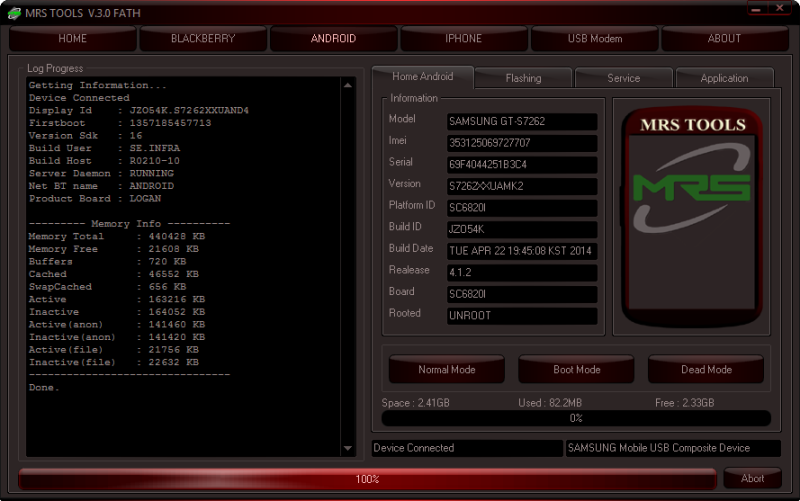Viewport: 800px width, 501px height.
Task: Click the log scroll up arrow
Action: click(x=348, y=86)
